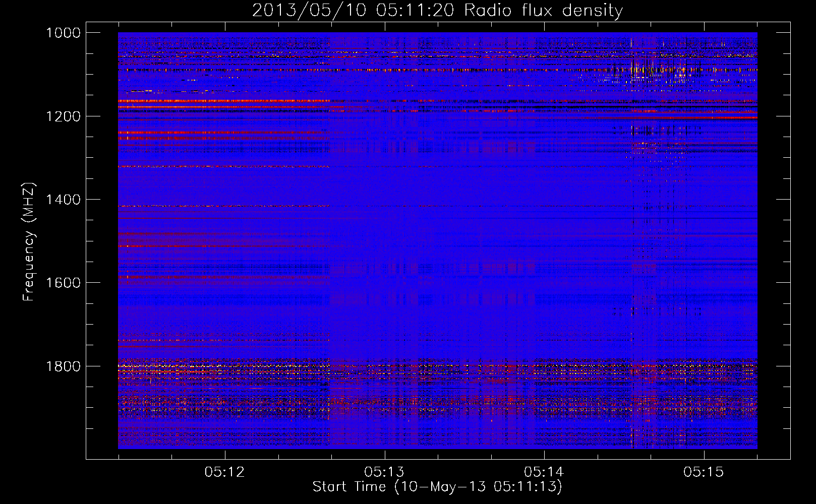Viewport: 816px width, 504px height.
Task: Click the plot title "2013/05/10 05:11:20 Radio flux density"
Action: (437, 10)
